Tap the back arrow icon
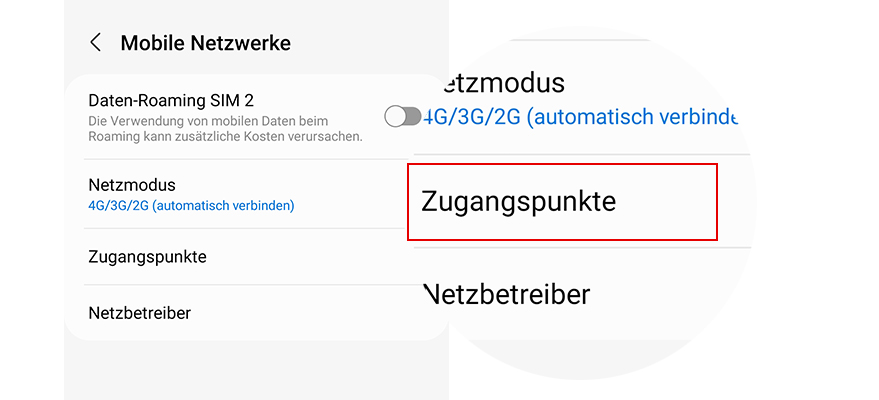Screen dimensions: 879x400 click(96, 43)
